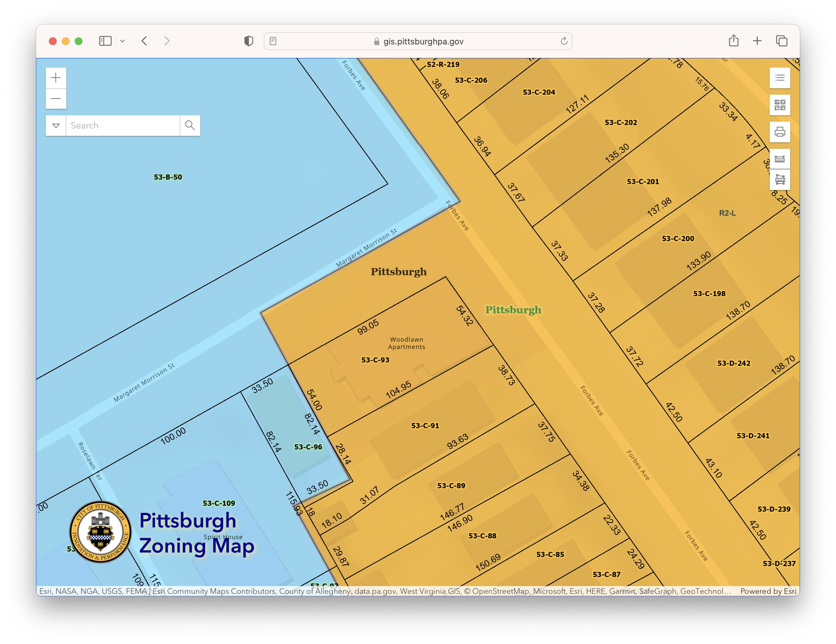836x644 pixels.
Task: Open a new browser tab
Action: 757,41
